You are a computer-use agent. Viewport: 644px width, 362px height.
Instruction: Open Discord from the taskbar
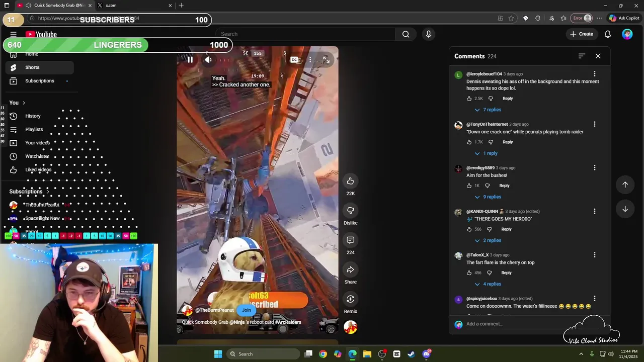(x=427, y=354)
